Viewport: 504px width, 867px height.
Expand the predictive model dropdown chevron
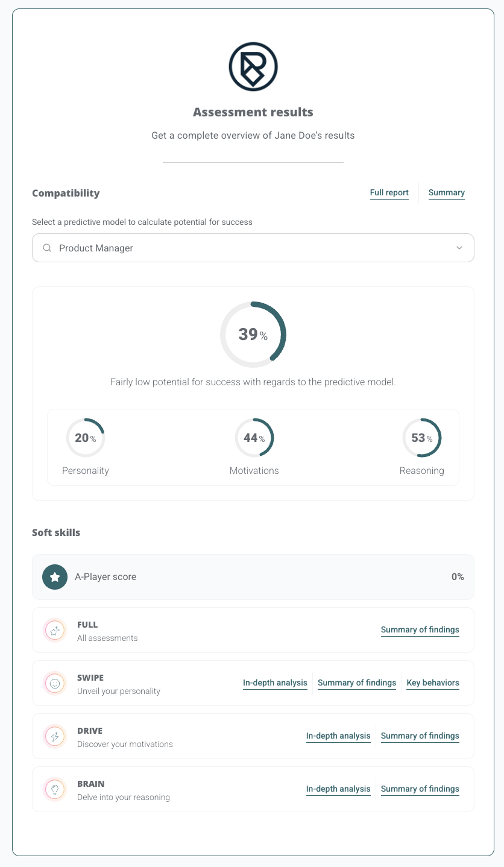tap(459, 248)
